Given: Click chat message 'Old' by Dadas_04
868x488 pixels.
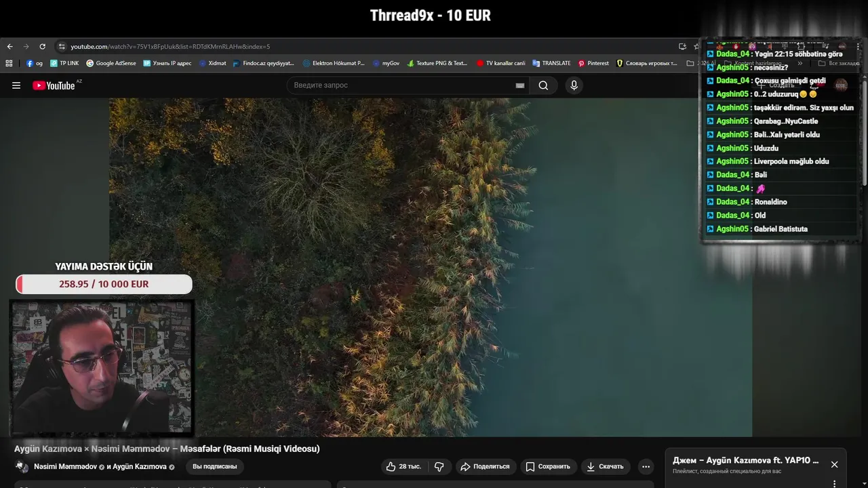Looking at the screenshot, I should tap(760, 216).
